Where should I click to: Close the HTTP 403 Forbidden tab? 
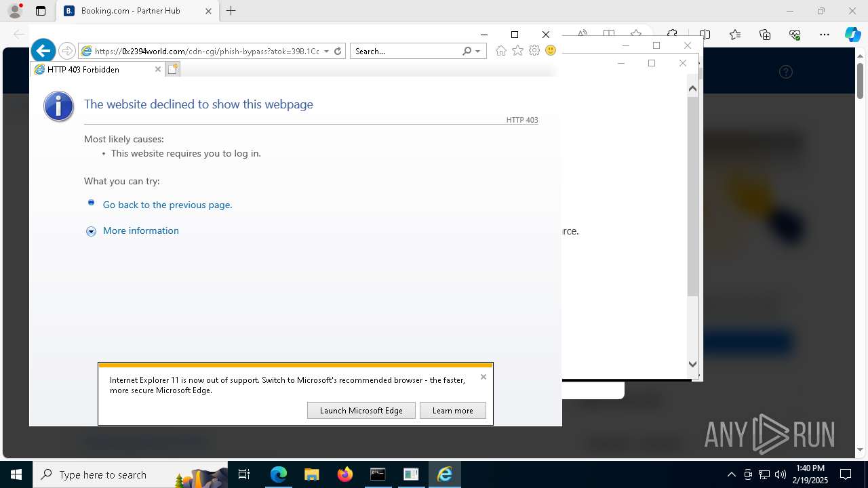pyautogui.click(x=158, y=69)
